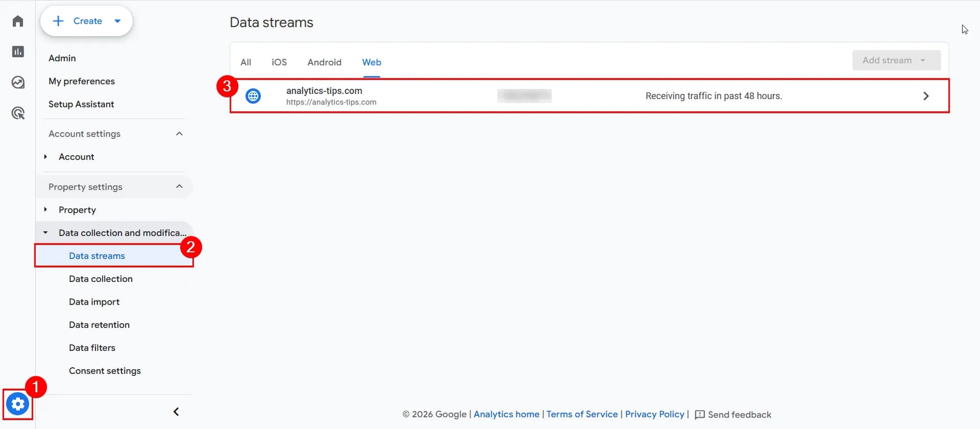This screenshot has width=980, height=429.
Task: Go to the Home icon in sidebar
Action: tap(18, 21)
